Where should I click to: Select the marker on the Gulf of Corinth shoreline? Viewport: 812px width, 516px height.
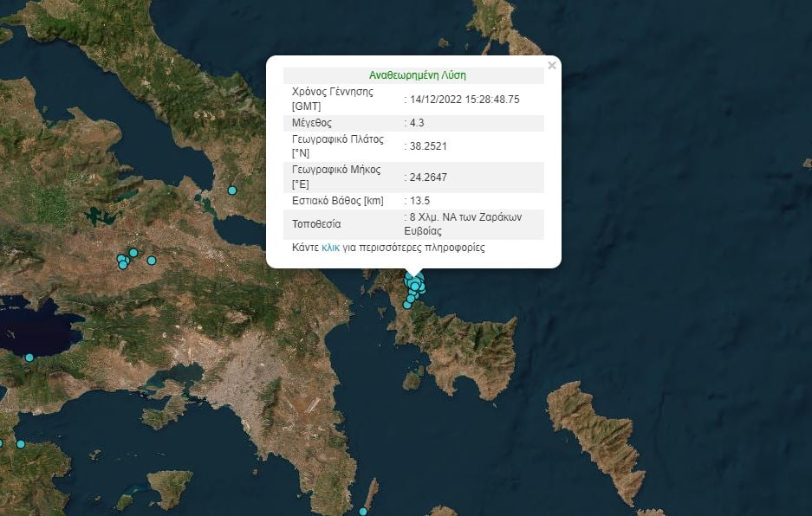tap(29, 358)
